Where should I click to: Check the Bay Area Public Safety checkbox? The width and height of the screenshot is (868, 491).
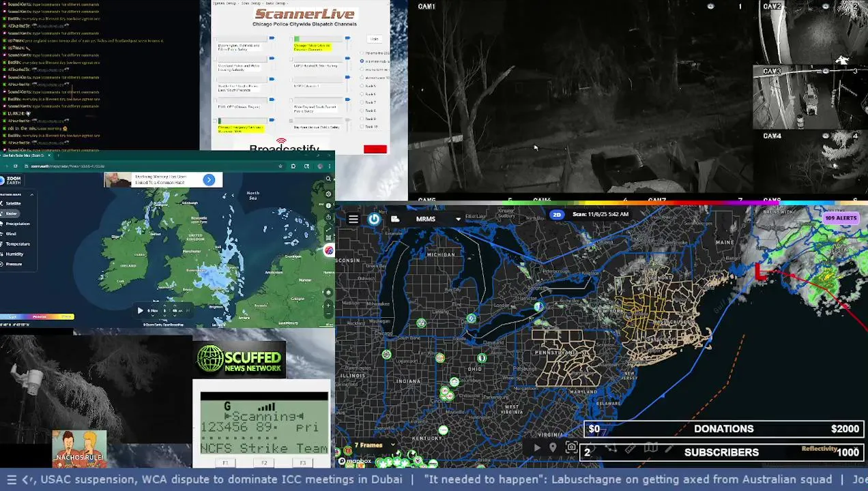point(291,121)
